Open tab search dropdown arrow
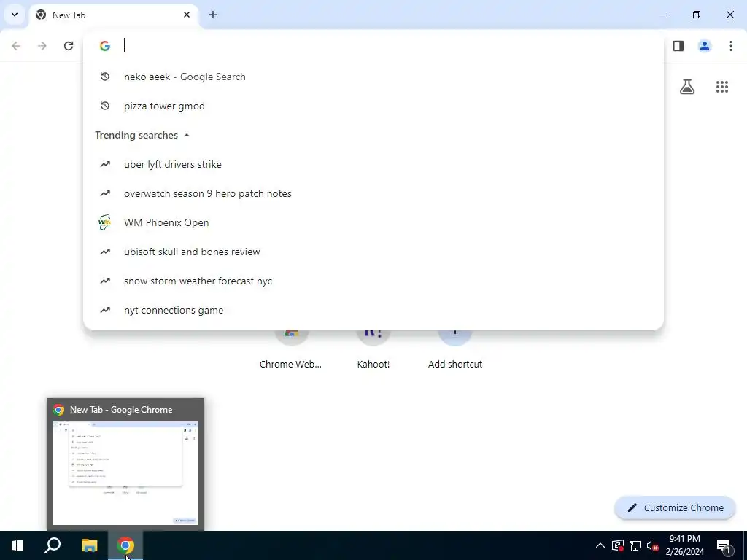747x560 pixels. (x=15, y=15)
